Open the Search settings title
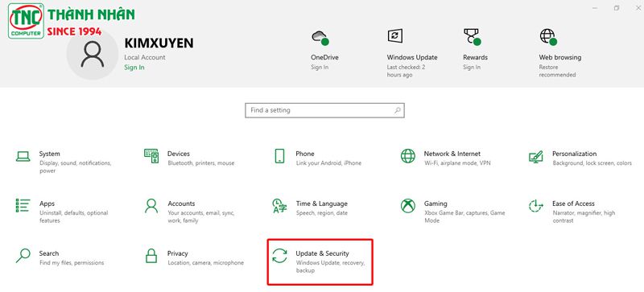 [49, 253]
